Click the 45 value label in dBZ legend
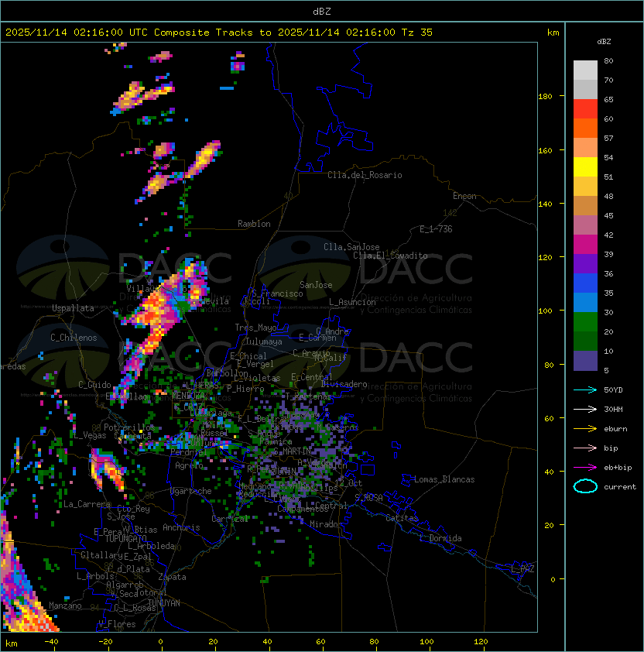Viewport: 644px width, 652px height. pos(608,215)
